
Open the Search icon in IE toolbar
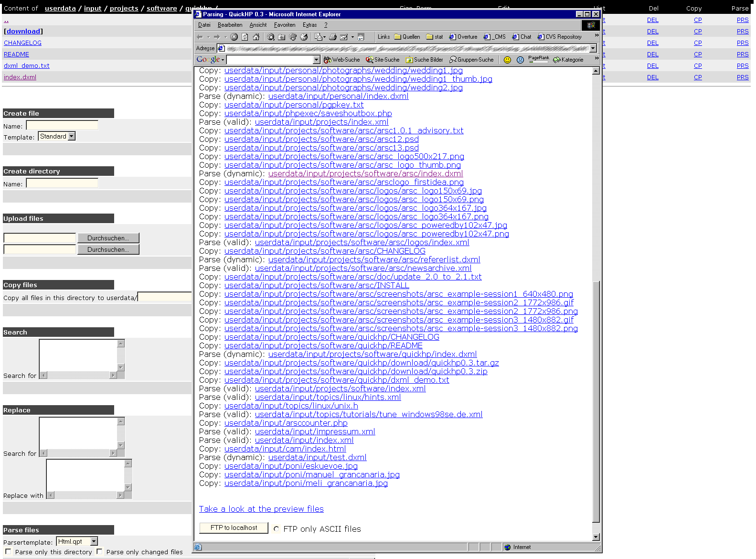click(x=271, y=37)
